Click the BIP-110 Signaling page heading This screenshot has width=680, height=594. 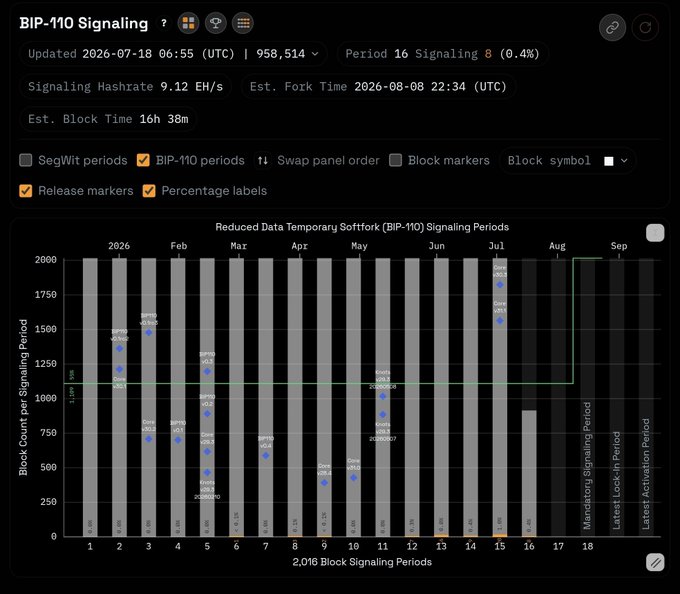(84, 23)
